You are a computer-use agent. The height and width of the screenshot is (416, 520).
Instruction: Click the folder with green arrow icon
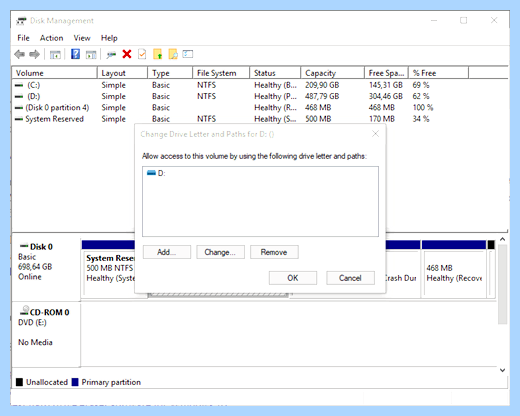click(158, 54)
